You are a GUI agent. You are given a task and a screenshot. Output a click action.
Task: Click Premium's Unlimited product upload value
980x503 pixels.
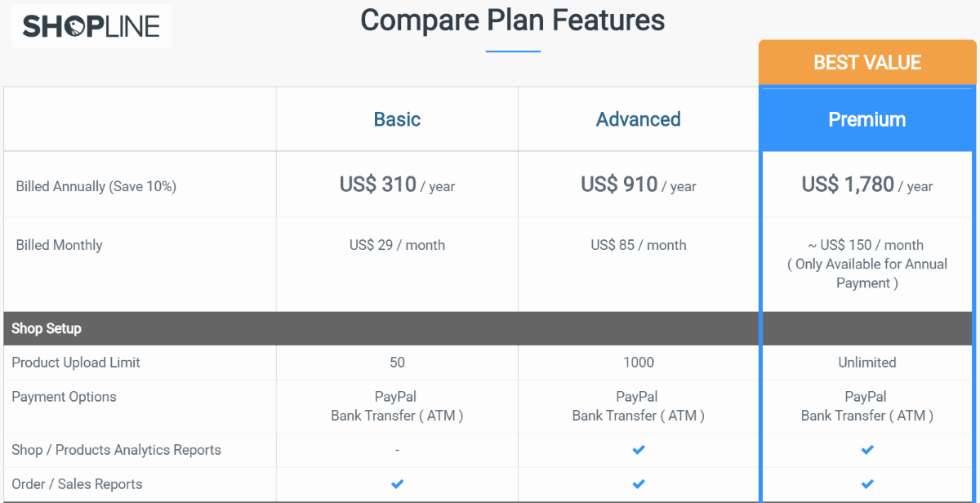[x=867, y=363]
